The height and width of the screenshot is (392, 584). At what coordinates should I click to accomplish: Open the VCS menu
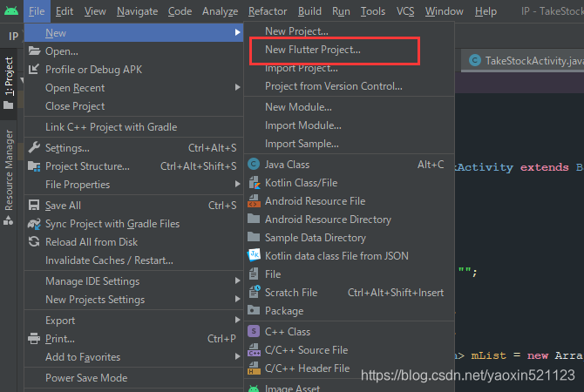(x=405, y=11)
